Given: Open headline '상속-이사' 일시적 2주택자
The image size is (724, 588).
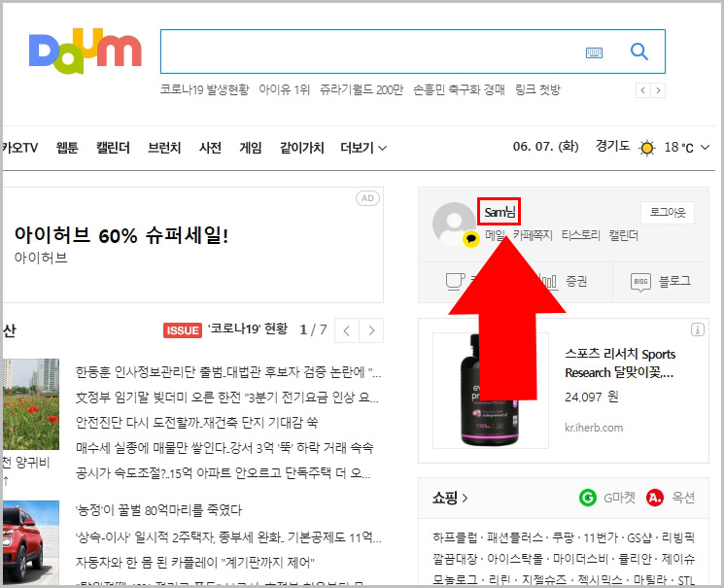Looking at the screenshot, I should click(x=228, y=537).
